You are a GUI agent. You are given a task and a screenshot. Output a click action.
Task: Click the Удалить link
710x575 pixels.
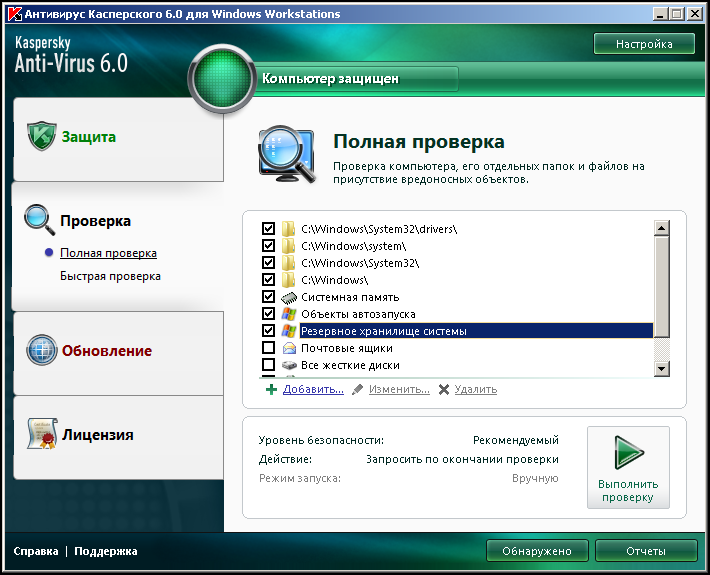click(475, 389)
